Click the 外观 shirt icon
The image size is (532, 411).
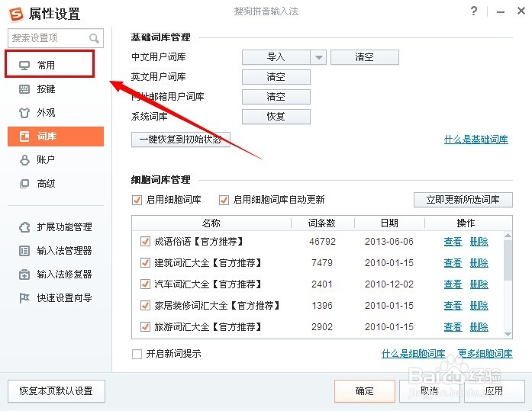pyautogui.click(x=24, y=113)
